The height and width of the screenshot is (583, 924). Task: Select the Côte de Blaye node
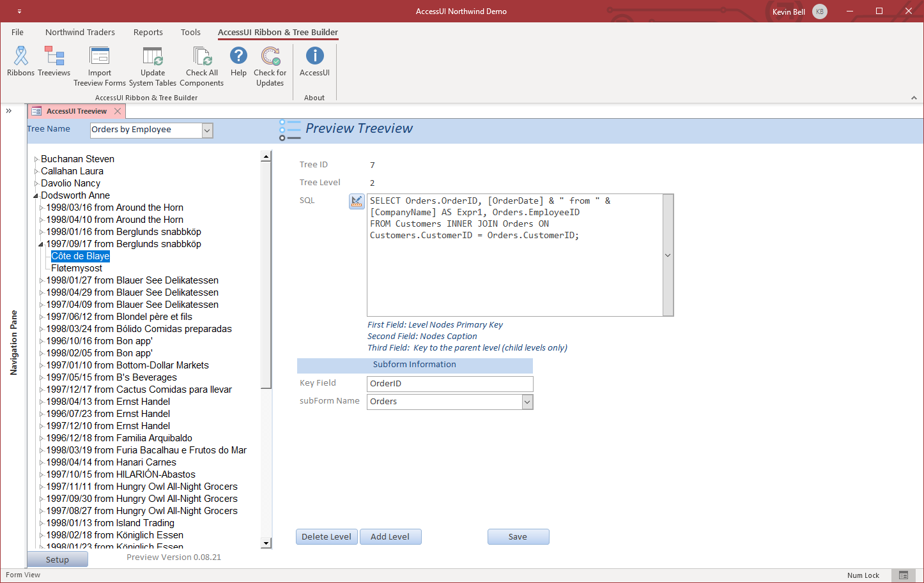click(81, 257)
